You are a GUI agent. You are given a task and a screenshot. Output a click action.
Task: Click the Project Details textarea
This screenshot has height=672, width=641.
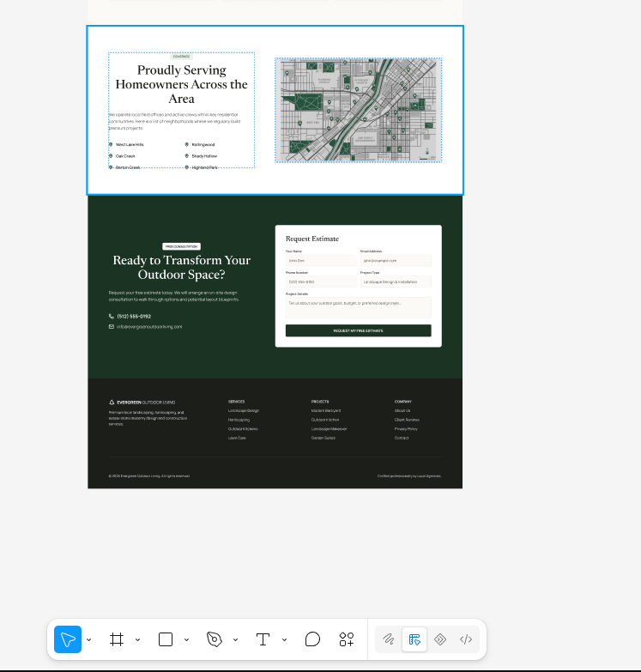click(x=358, y=308)
